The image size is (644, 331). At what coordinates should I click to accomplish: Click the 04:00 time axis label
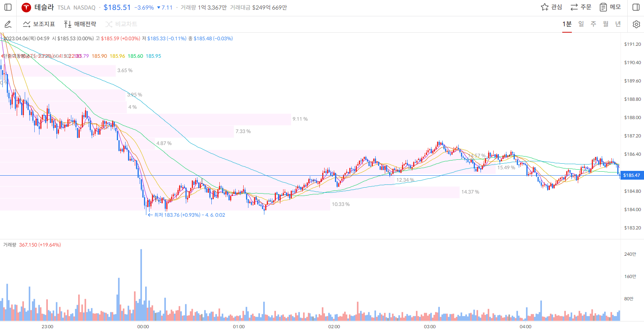[x=526, y=327]
